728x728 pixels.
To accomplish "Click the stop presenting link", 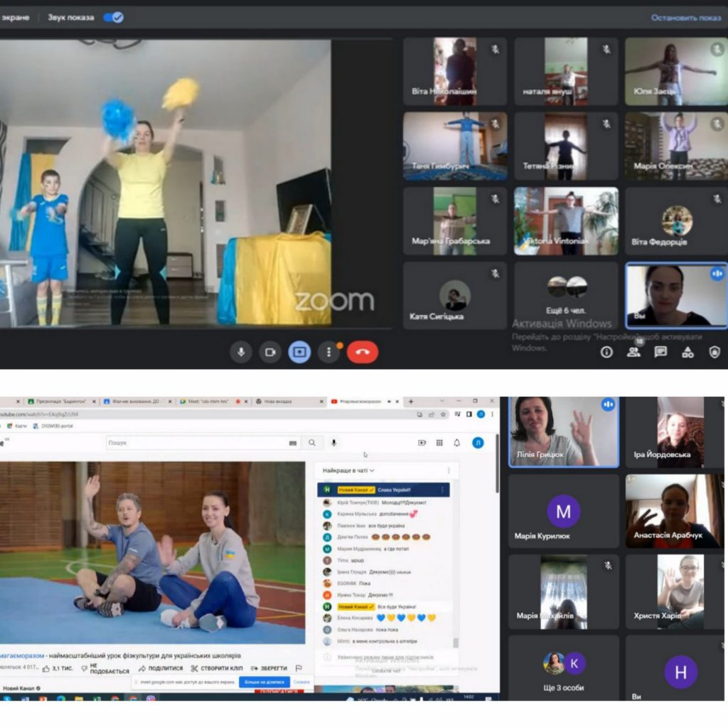I will point(685,18).
